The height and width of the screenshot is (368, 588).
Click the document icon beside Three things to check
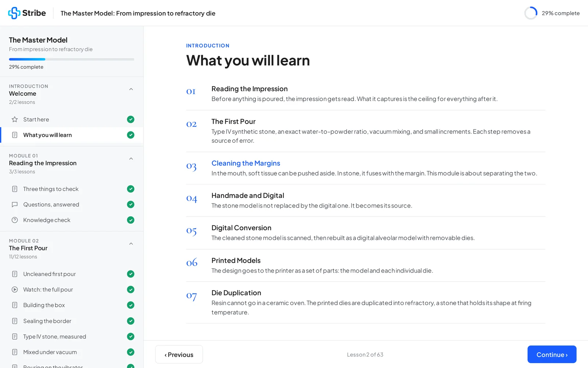15,189
